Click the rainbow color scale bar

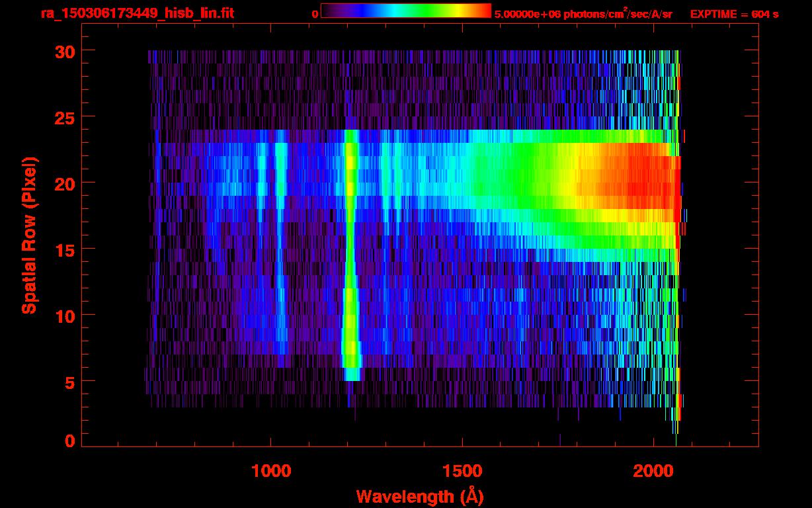[x=406, y=11]
